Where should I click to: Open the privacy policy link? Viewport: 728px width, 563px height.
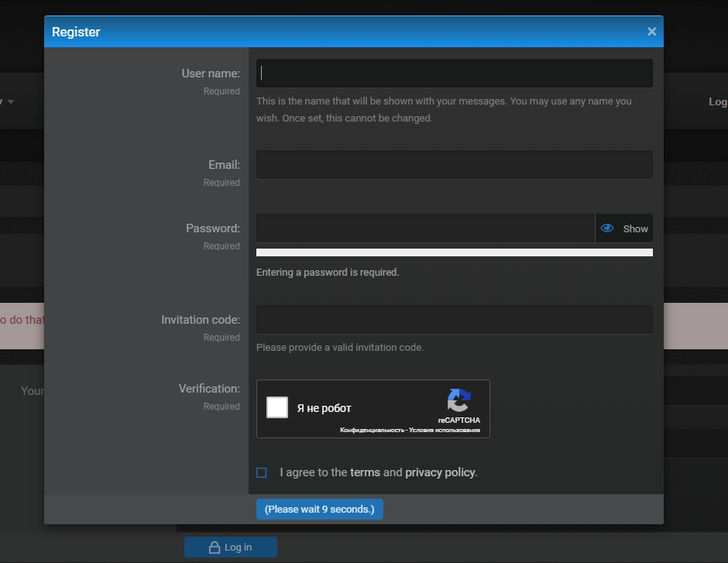pos(440,472)
